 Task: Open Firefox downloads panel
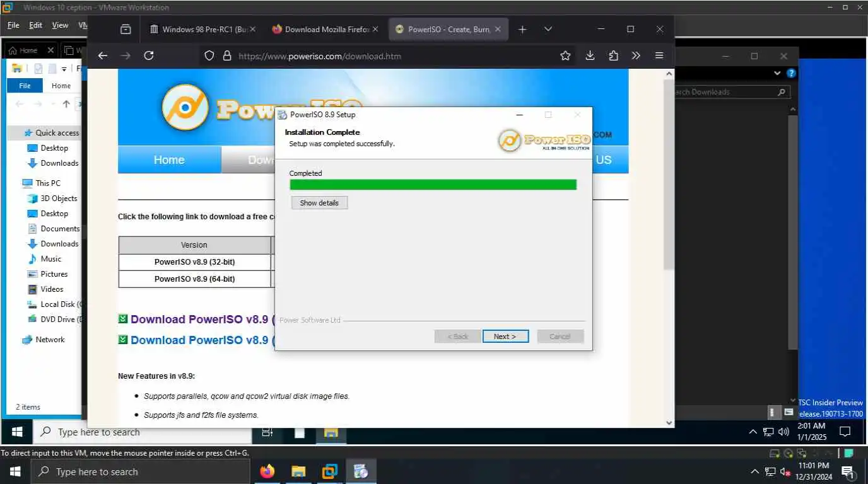click(x=590, y=55)
